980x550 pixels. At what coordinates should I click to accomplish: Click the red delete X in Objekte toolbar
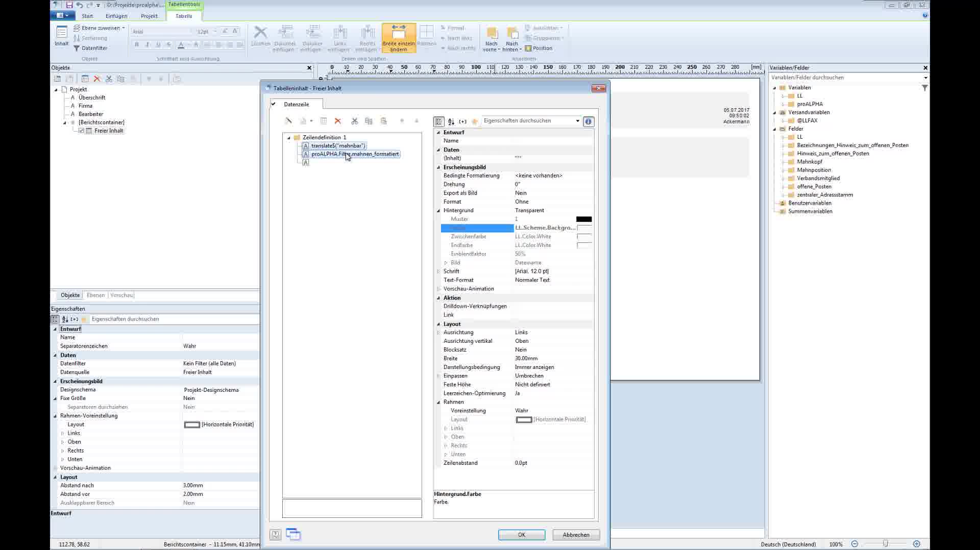point(97,79)
